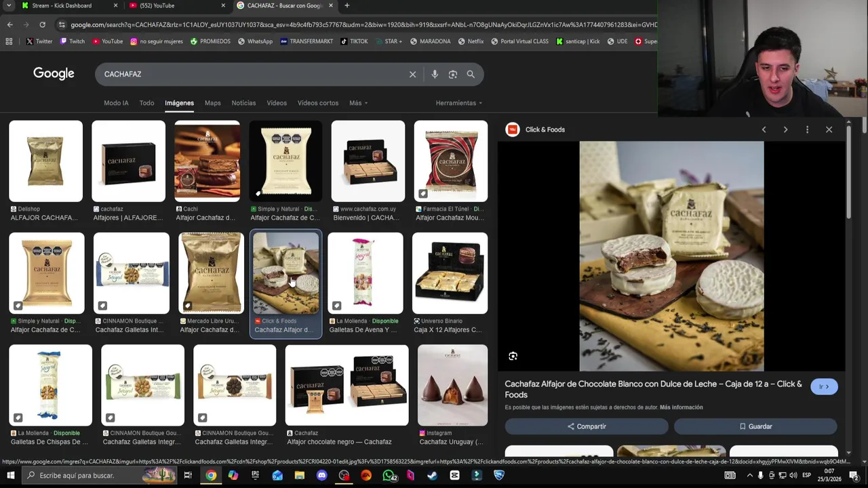Switch to Todo results tab
The image size is (868, 488).
(146, 103)
